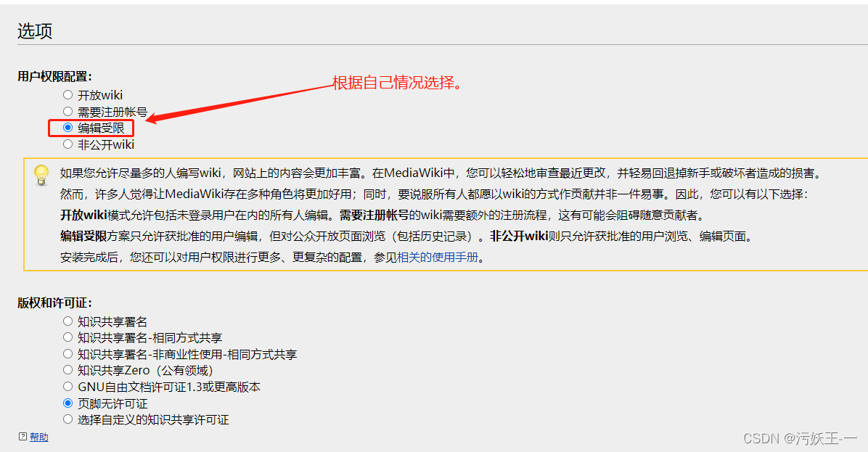The width and height of the screenshot is (868, 452).
Task: Select the 知识共享署名-相同方式共享 license
Action: [x=67, y=337]
